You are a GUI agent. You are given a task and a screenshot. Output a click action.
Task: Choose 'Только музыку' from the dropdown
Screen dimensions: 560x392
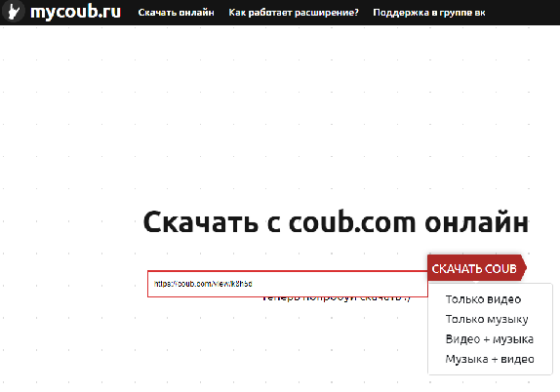pyautogui.click(x=487, y=319)
